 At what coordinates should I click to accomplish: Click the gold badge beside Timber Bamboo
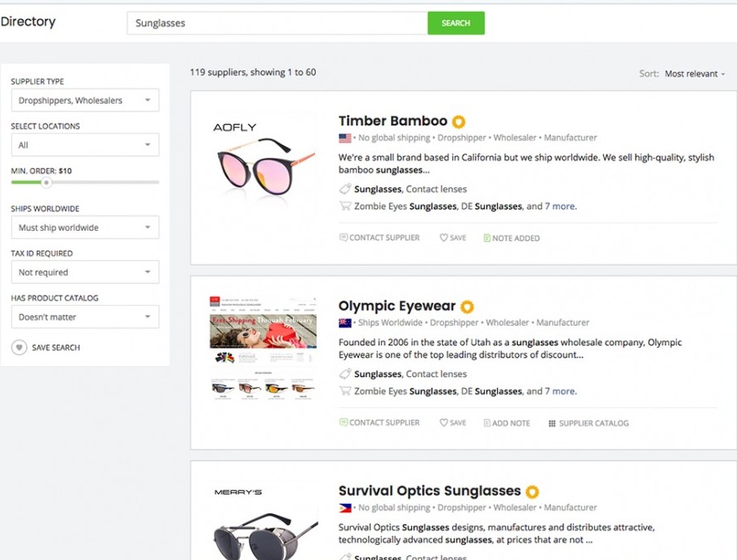pyautogui.click(x=459, y=122)
